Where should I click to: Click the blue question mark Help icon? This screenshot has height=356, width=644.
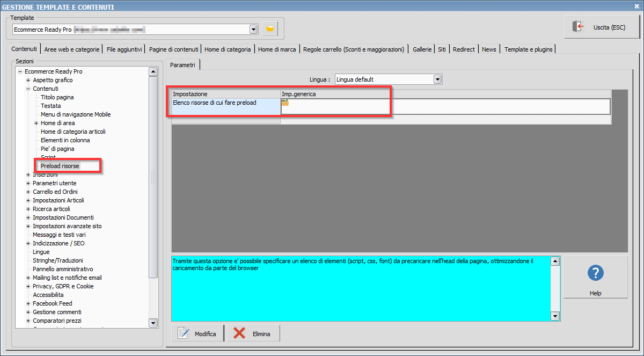coord(596,273)
